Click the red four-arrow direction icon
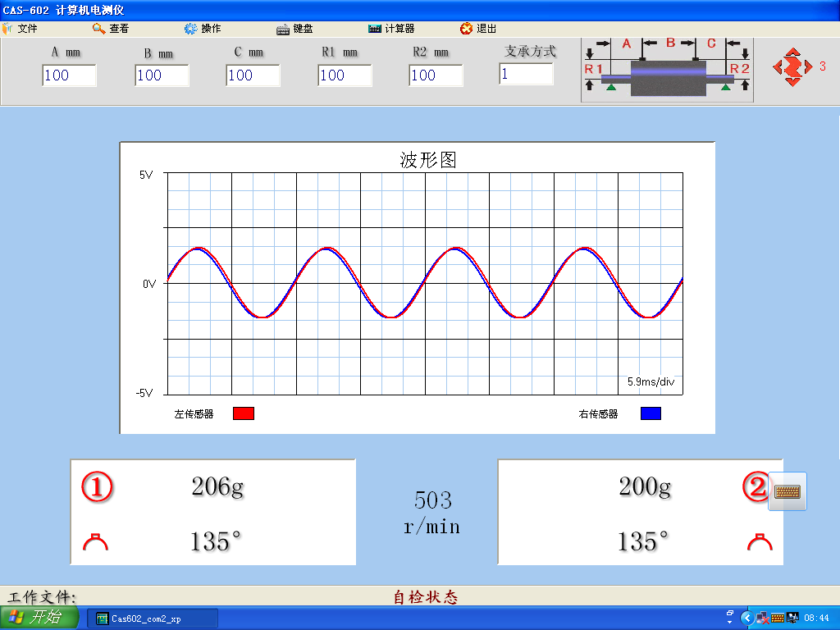Image resolution: width=840 pixels, height=630 pixels. 792,67
